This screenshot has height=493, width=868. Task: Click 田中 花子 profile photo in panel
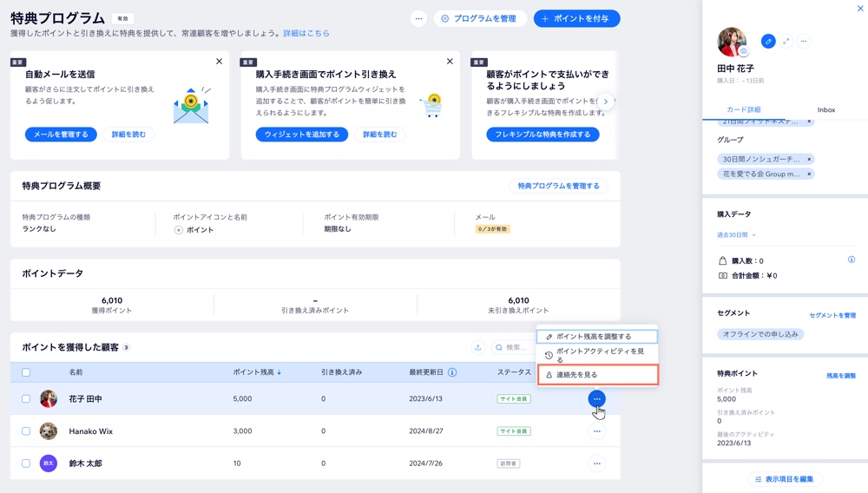click(732, 42)
